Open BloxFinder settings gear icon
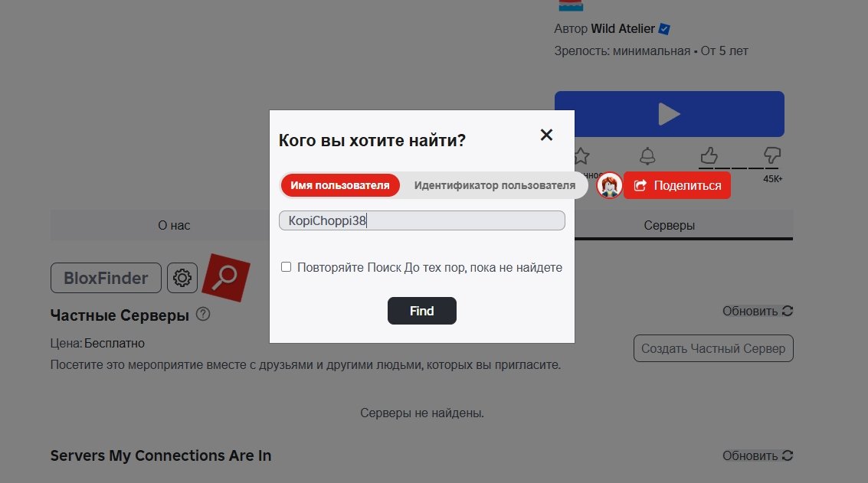The width and height of the screenshot is (868, 483). coord(182,278)
